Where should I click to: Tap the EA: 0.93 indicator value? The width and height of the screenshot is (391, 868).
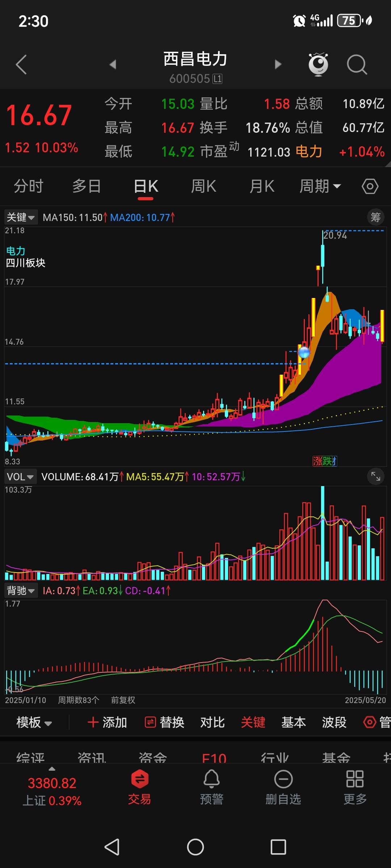pyautogui.click(x=102, y=591)
